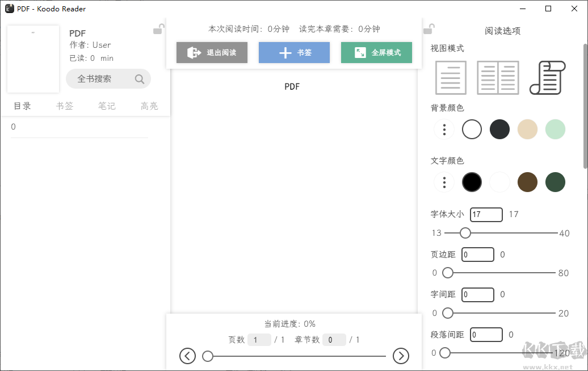Viewport: 588px width, 371px height.
Task: Toggle the right panel lock icon
Action: [x=429, y=28]
